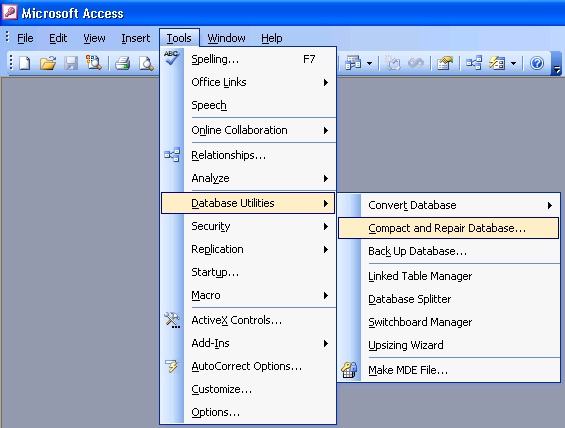
Task: Open the Insert menu
Action: pyautogui.click(x=135, y=38)
